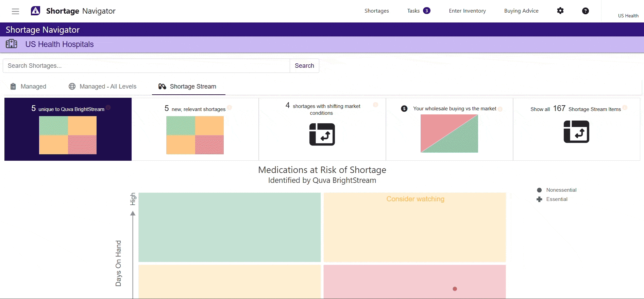Click the Search button

tap(304, 66)
